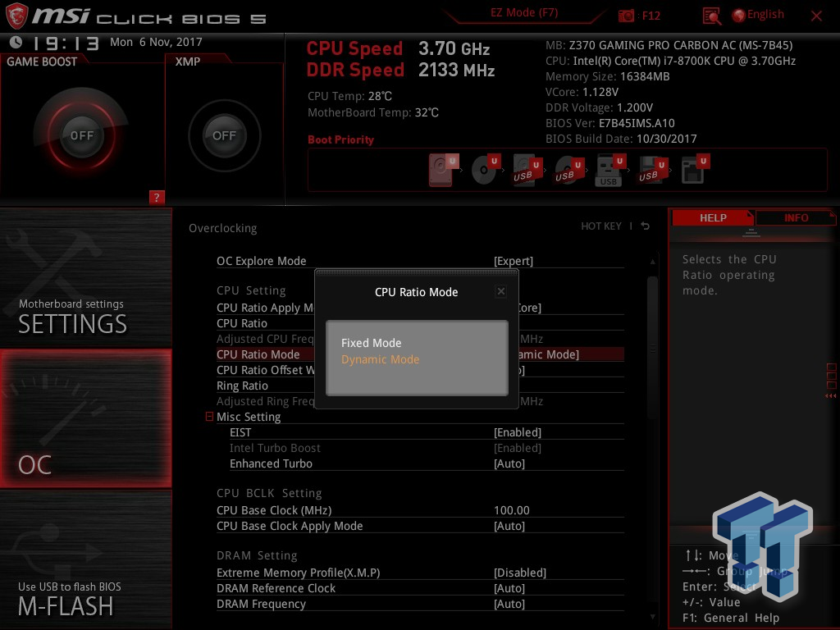840x630 pixels.
Task: Open the M-FLASH section
Action: point(85,559)
